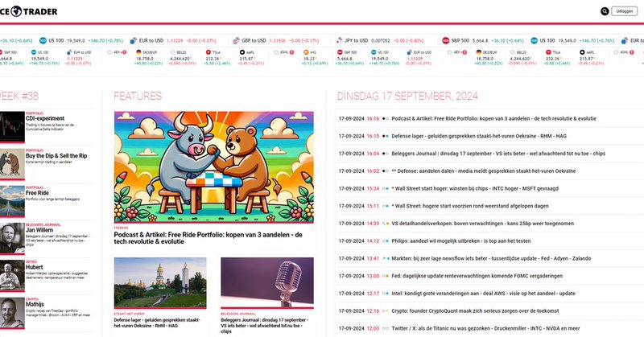Open the Kyiv monument feature thumbnail
644x337 pixels.
pos(160,282)
